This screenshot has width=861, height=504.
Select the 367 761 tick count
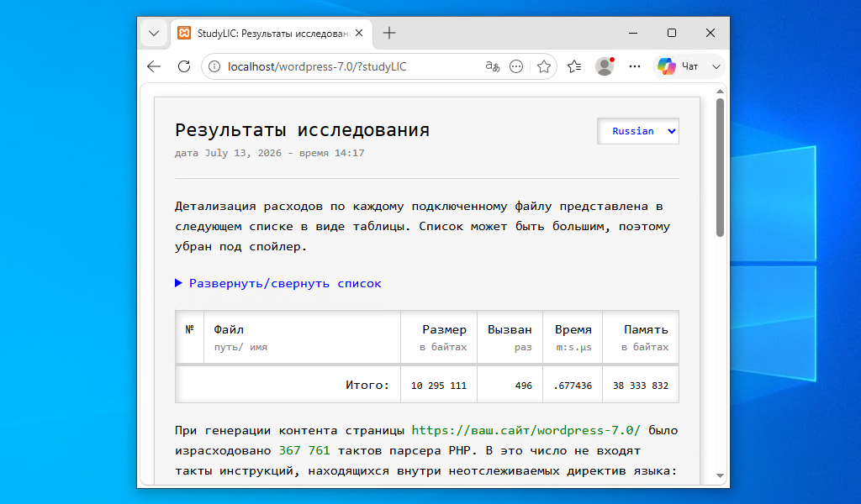click(304, 451)
